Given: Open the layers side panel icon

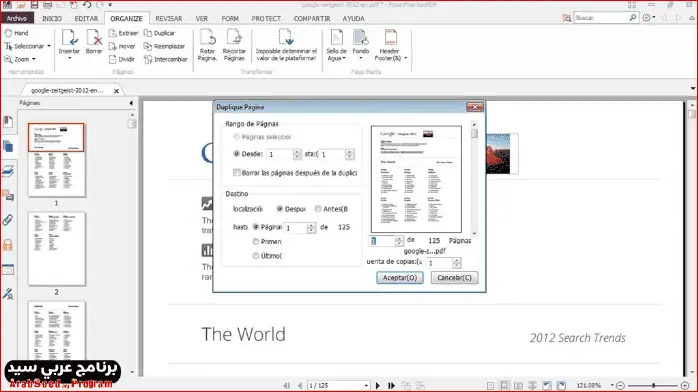Looking at the screenshot, I should [x=8, y=171].
